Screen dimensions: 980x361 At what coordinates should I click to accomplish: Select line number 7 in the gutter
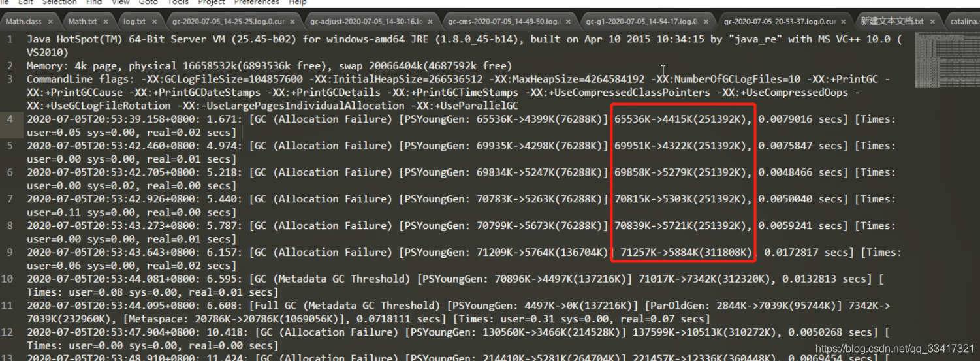tap(10, 198)
